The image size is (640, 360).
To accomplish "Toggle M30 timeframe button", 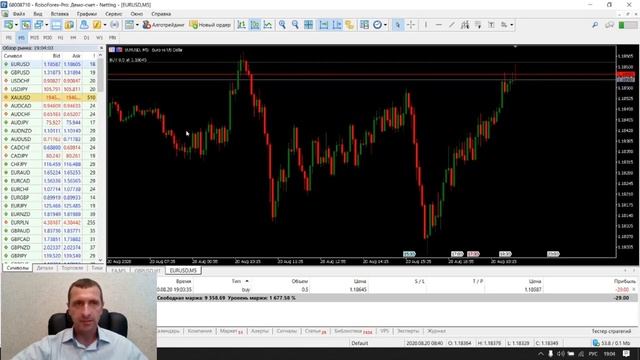I will point(47,38).
